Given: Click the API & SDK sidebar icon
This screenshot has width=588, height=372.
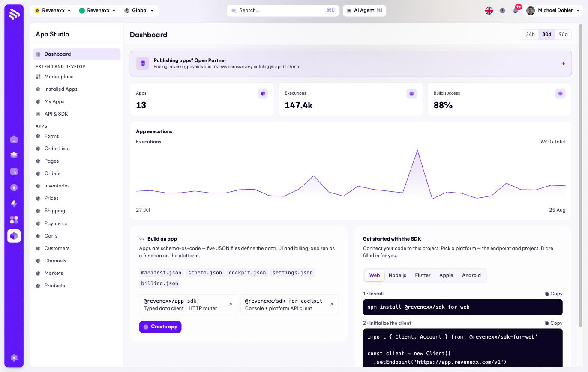Looking at the screenshot, I should (38, 114).
